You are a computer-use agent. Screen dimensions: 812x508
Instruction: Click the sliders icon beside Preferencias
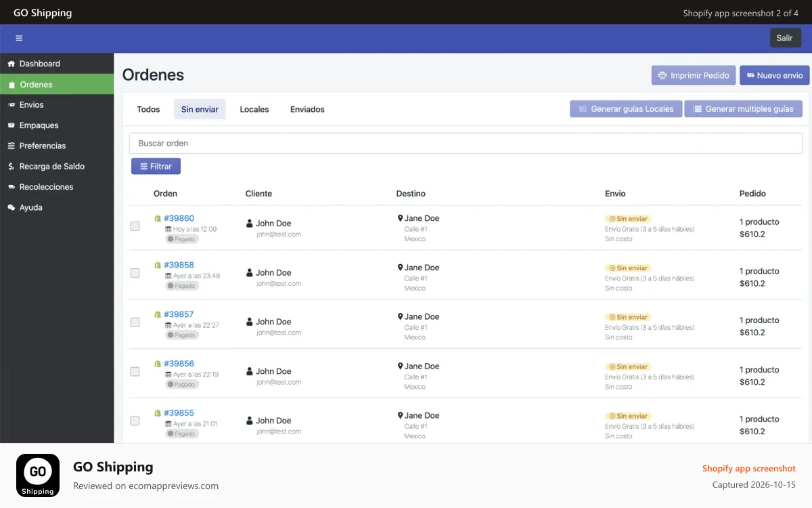point(11,146)
